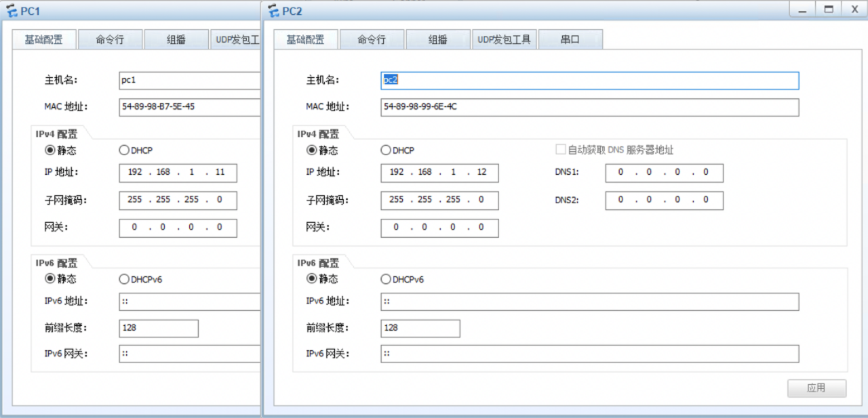Open the 基础配置 tab in PC2
Screen dimensions: 868x418
tap(305, 40)
